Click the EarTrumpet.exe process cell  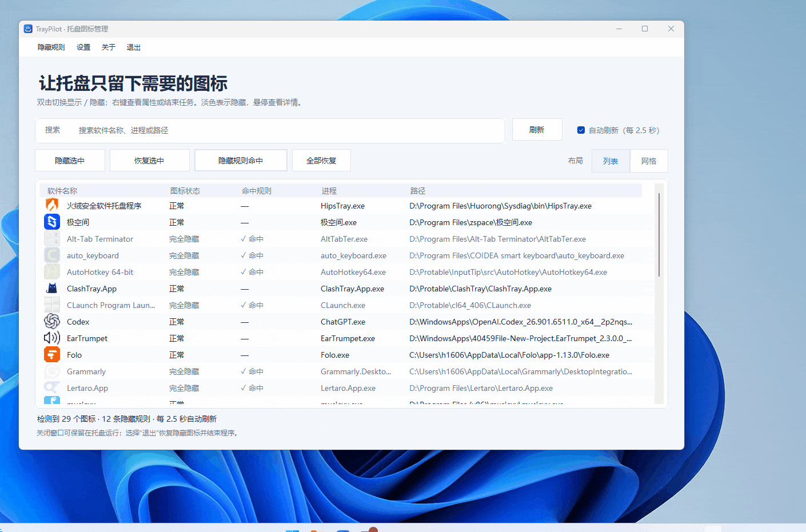tap(348, 338)
